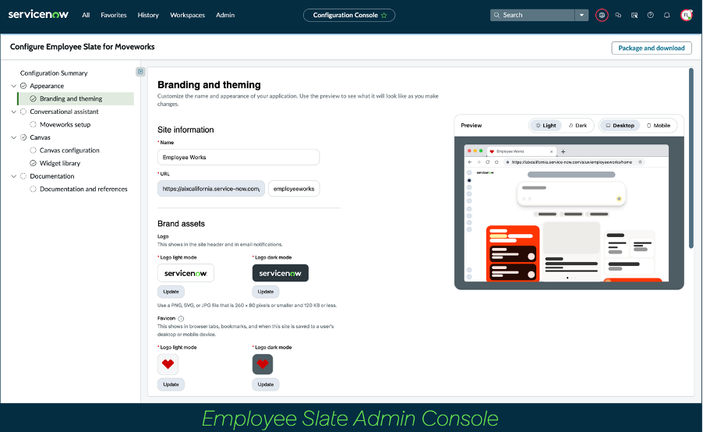The height and width of the screenshot is (432, 703).
Task: Click the base URL field
Action: click(x=211, y=189)
